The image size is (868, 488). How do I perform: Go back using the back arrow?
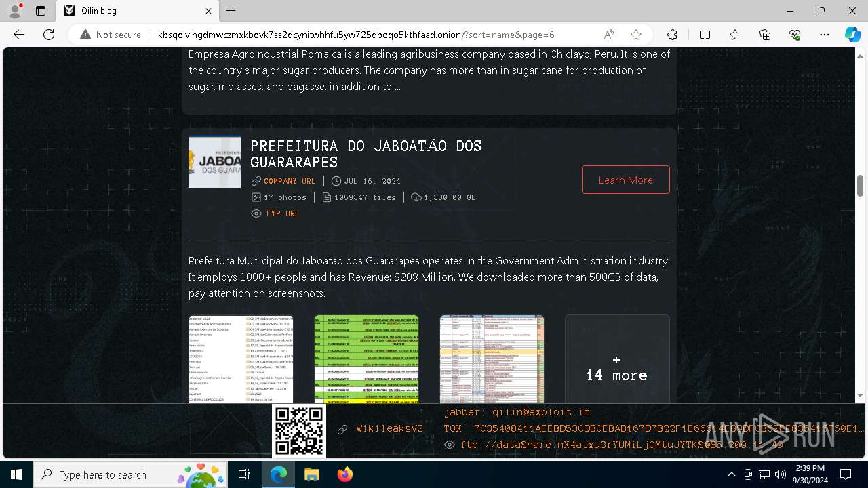(19, 35)
